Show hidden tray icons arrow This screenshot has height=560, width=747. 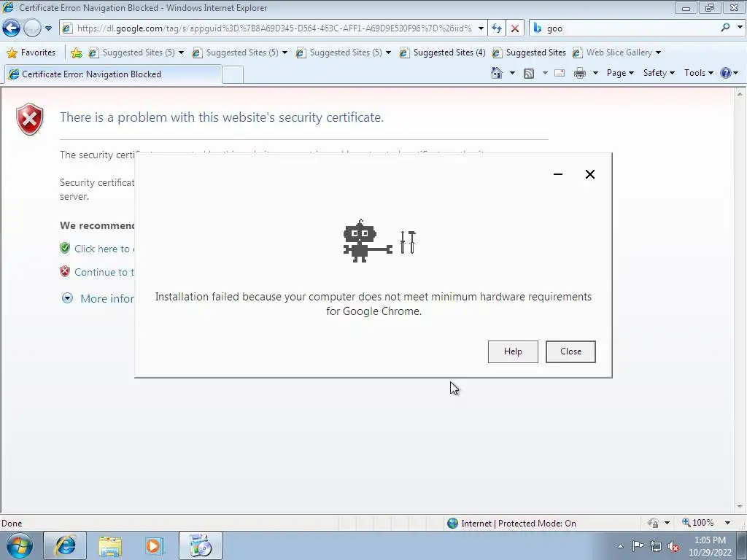point(620,546)
